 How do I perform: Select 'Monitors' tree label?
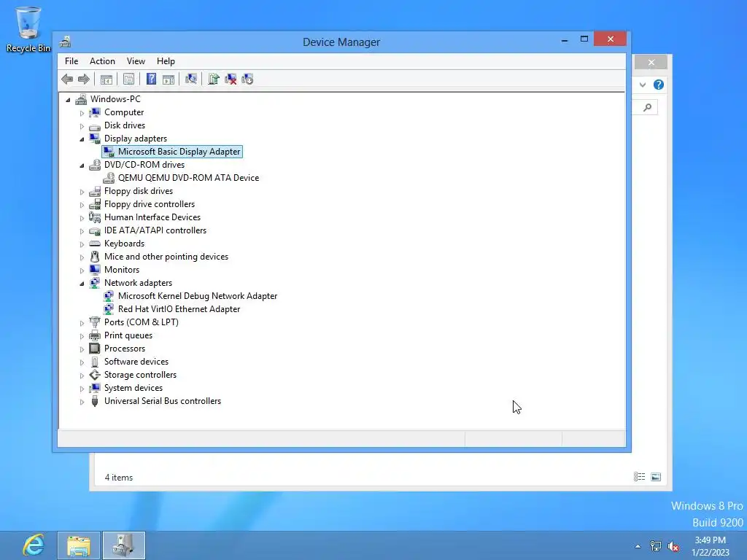(x=122, y=270)
